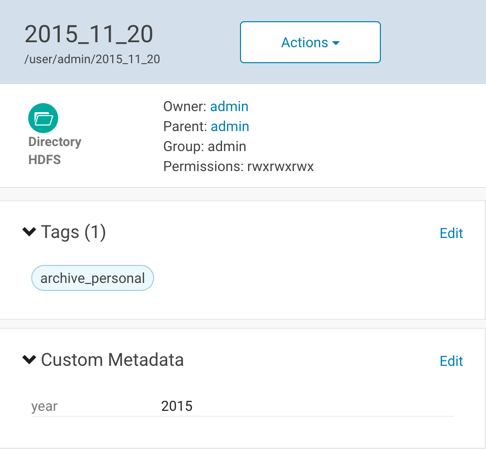Click the /user/admin/2015_11_20 path text
486x449 pixels.
(92, 59)
